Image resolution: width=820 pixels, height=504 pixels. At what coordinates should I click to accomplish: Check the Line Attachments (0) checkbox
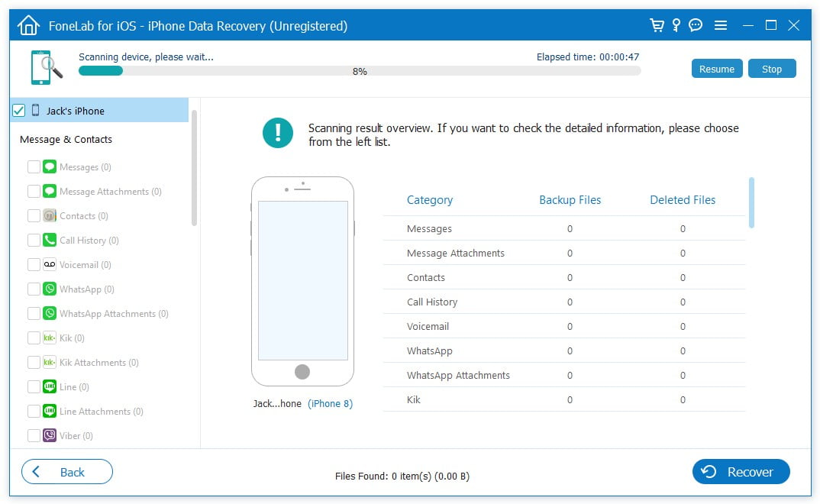[34, 411]
